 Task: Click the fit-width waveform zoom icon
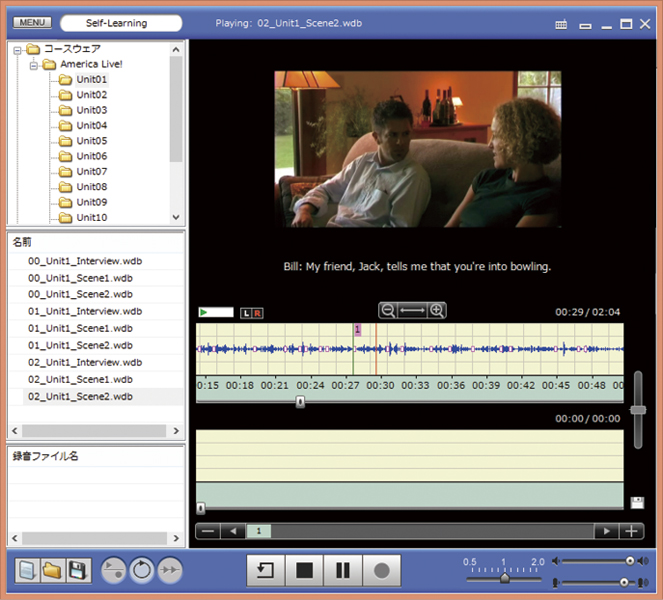point(412,311)
